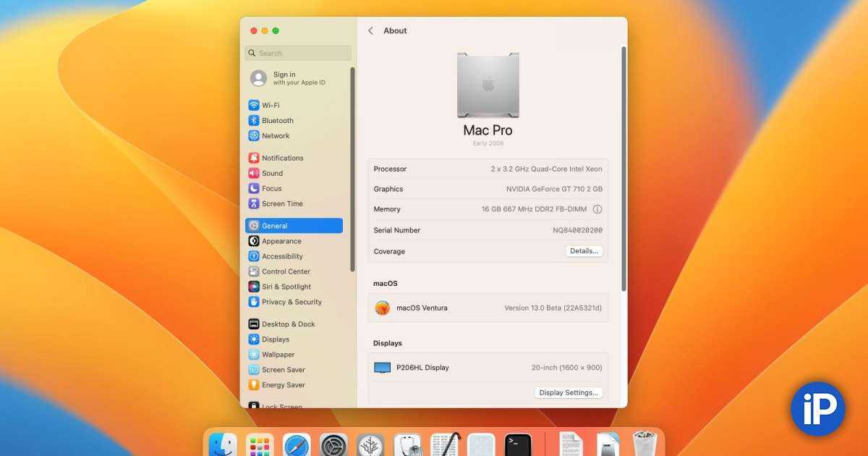
Task: Select the highlighted General item
Action: [x=294, y=226]
